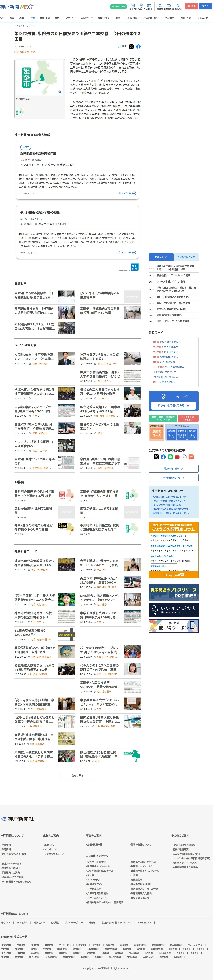Open the Myニュース pin icon in header
Screen dimensions: 213x980
[x=141, y=6]
